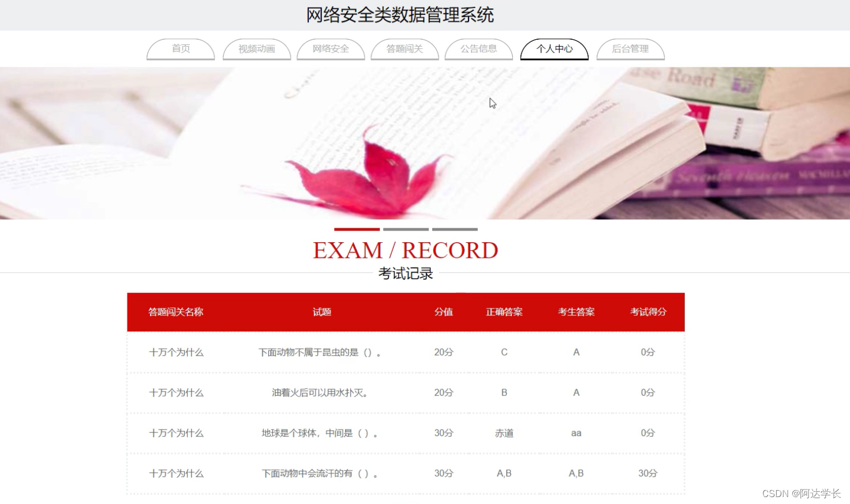Open the 后台管理 admin panel
The width and height of the screenshot is (850, 504).
pyautogui.click(x=630, y=49)
